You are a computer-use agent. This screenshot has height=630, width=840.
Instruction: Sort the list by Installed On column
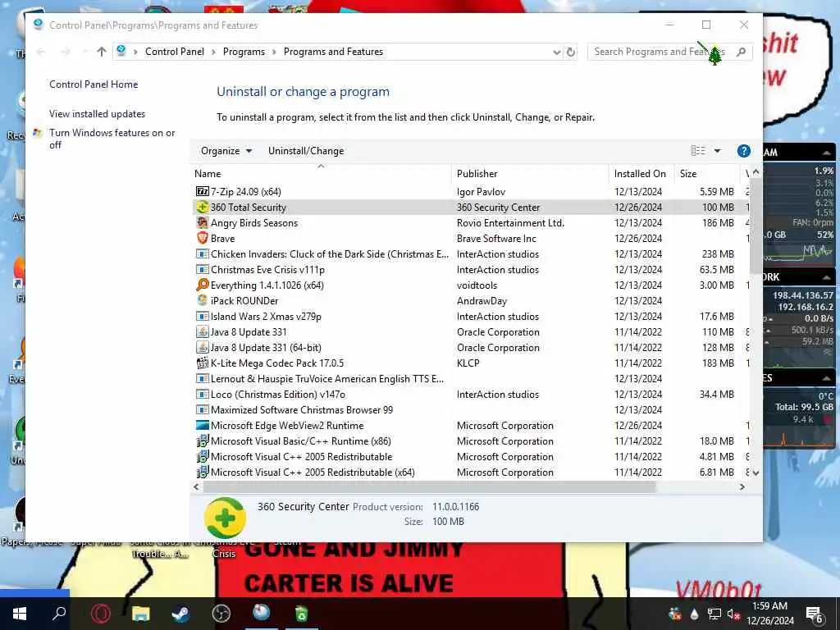pyautogui.click(x=641, y=174)
